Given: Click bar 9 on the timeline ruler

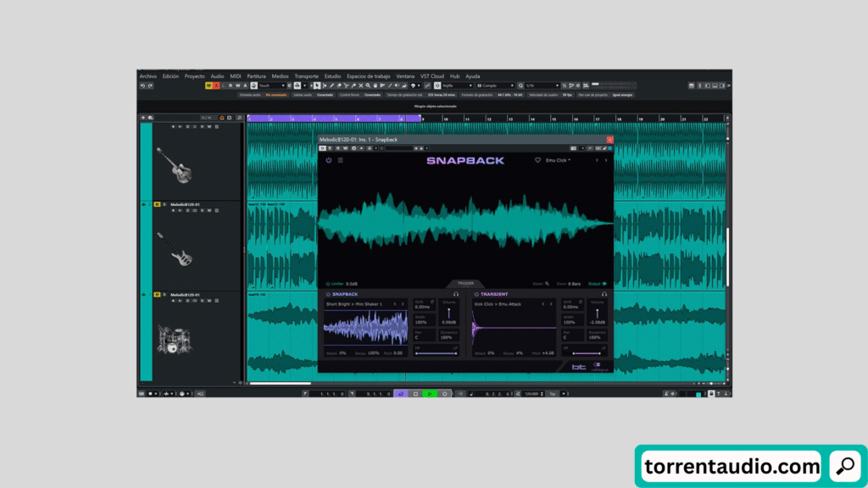Looking at the screenshot, I should [423, 119].
